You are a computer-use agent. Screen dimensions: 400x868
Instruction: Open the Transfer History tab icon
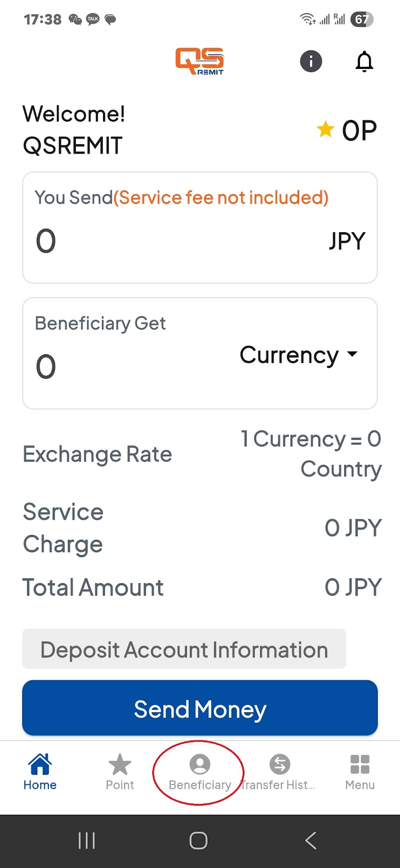coord(280,764)
